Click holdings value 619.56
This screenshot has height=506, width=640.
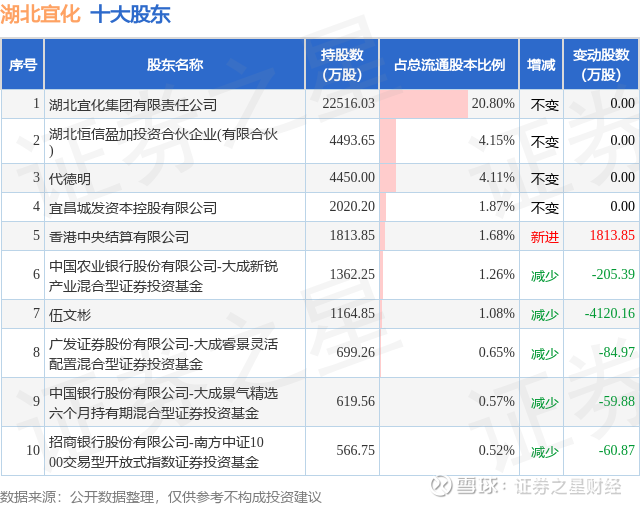coord(355,401)
